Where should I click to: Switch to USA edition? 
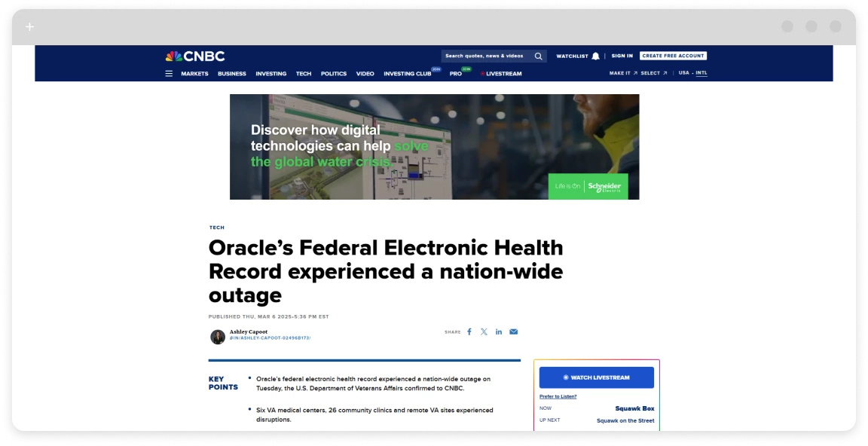point(684,72)
